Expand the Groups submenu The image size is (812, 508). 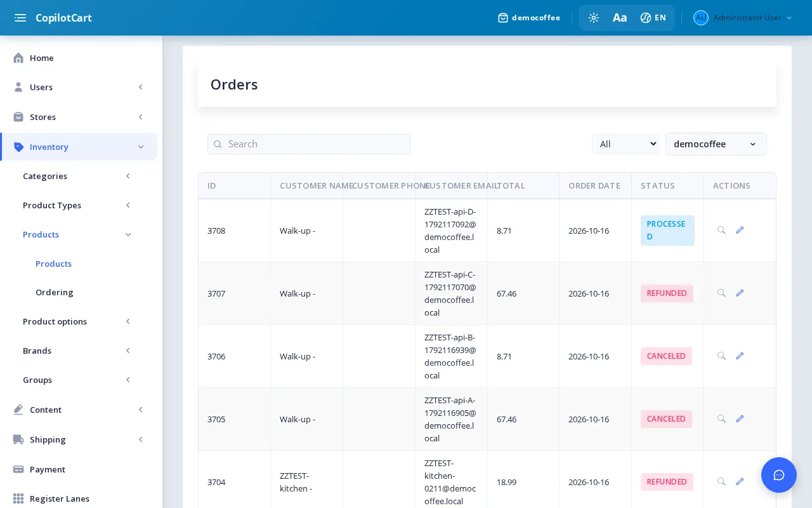pyautogui.click(x=79, y=380)
